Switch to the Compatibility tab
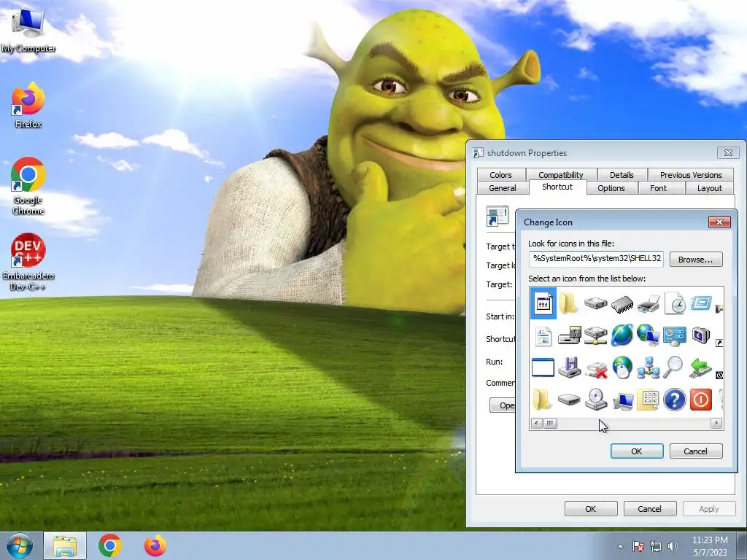 tap(561, 175)
